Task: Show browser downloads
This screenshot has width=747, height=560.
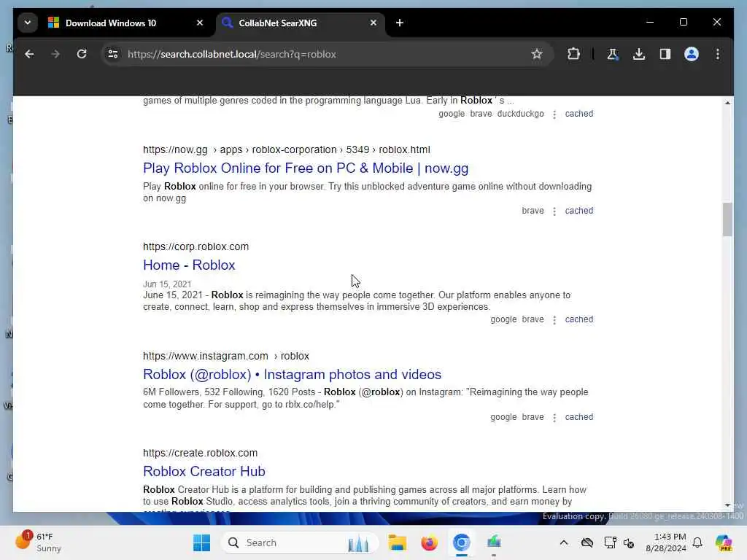Action: click(639, 54)
